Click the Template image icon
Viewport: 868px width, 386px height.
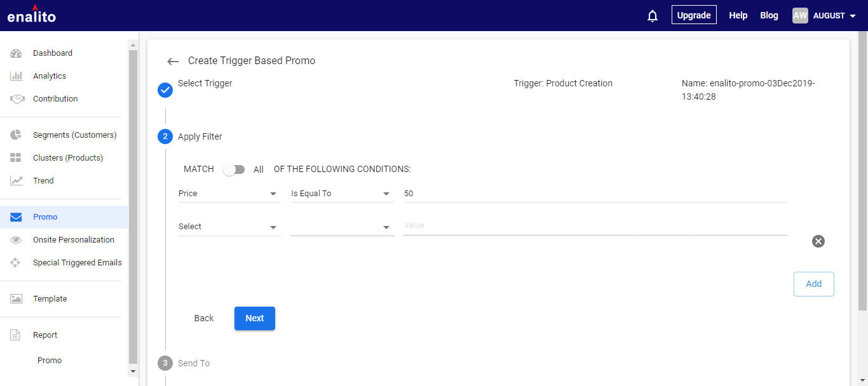tap(17, 299)
